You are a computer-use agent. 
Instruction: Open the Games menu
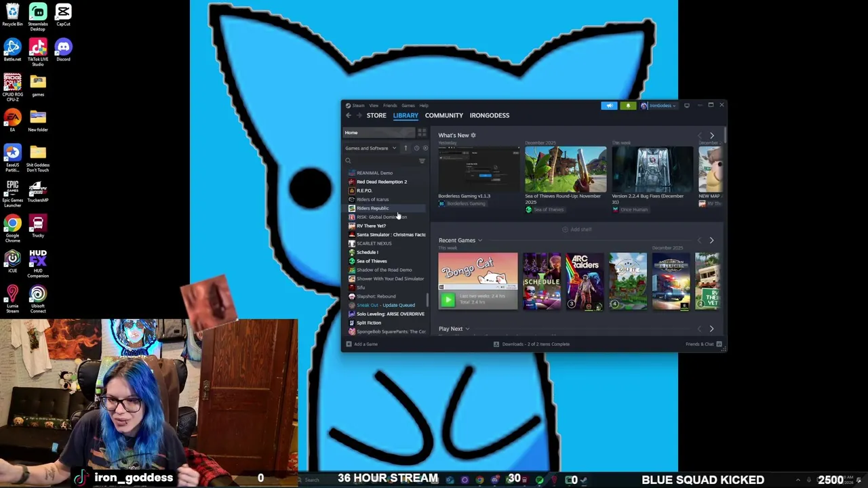point(408,105)
